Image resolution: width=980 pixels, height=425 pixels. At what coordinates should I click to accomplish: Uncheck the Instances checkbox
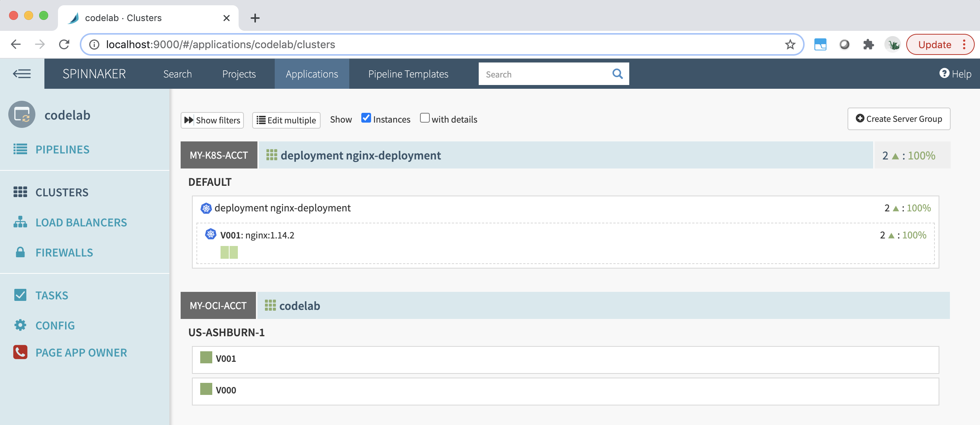(365, 118)
